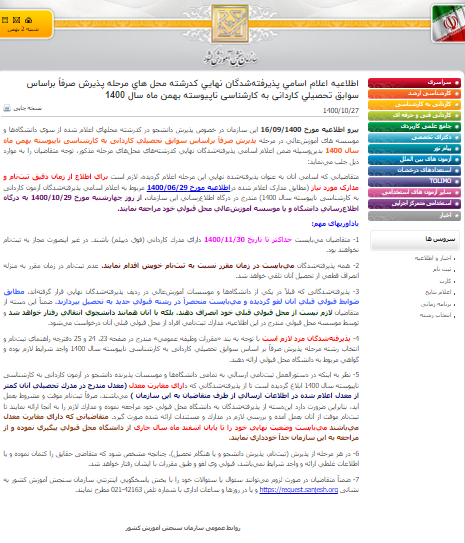This screenshot has height=543, width=465.
Task: Click the pink deadline date 1400/11/30
Action: 224,240
